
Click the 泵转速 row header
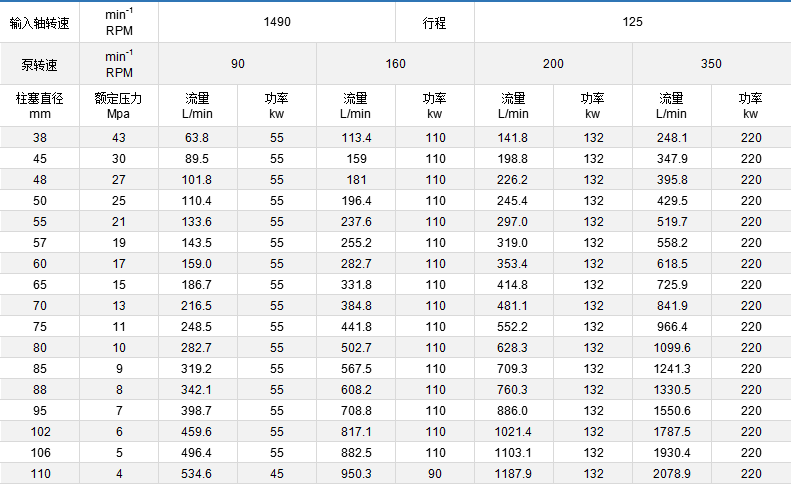point(40,64)
